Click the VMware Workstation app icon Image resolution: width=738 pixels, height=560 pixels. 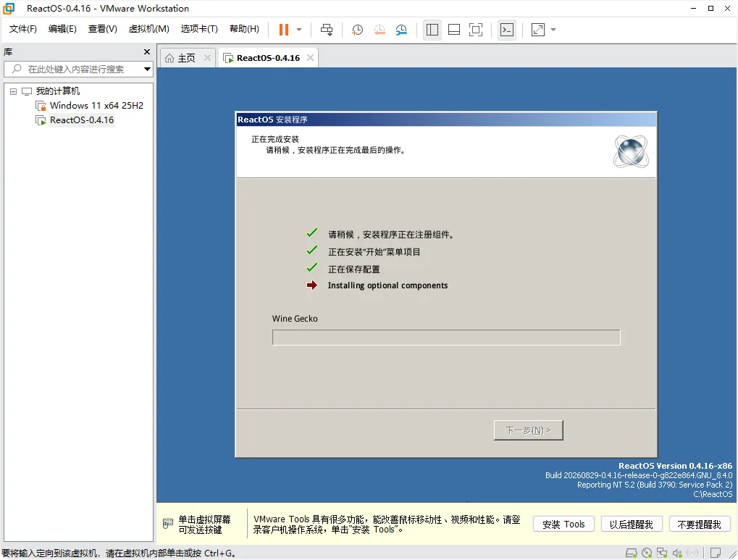pos(9,8)
